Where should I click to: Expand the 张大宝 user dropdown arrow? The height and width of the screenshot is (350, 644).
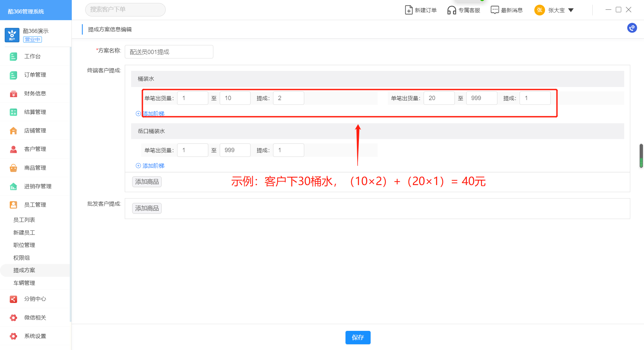click(571, 10)
